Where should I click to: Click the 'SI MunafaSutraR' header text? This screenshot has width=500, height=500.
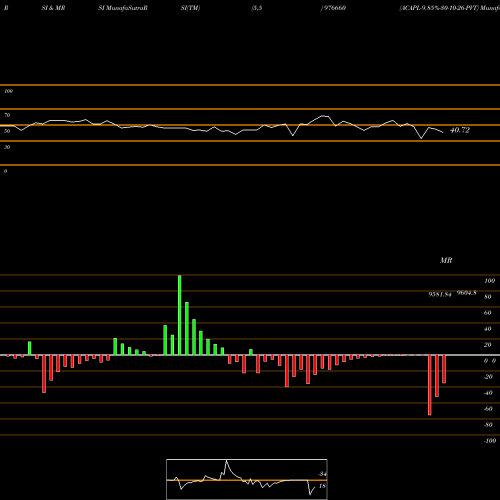[123, 8]
